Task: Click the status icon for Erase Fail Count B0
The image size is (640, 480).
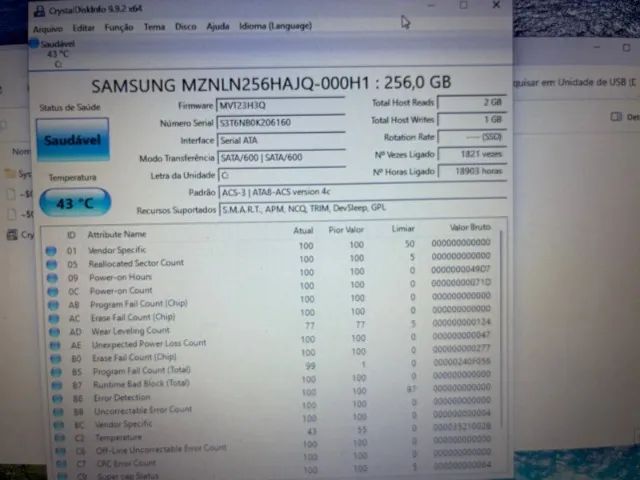Action: click(x=56, y=359)
